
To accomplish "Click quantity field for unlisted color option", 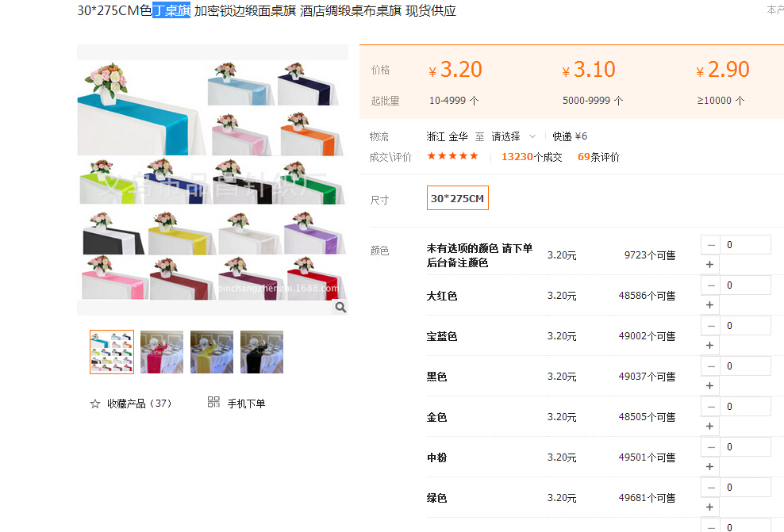I will pyautogui.click(x=745, y=245).
